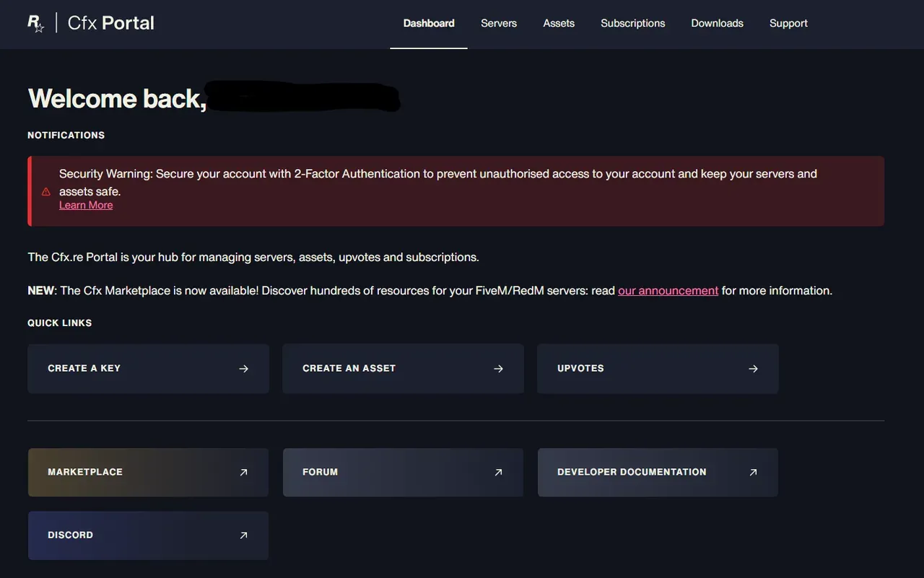Switch to the Servers tab

[x=499, y=23]
